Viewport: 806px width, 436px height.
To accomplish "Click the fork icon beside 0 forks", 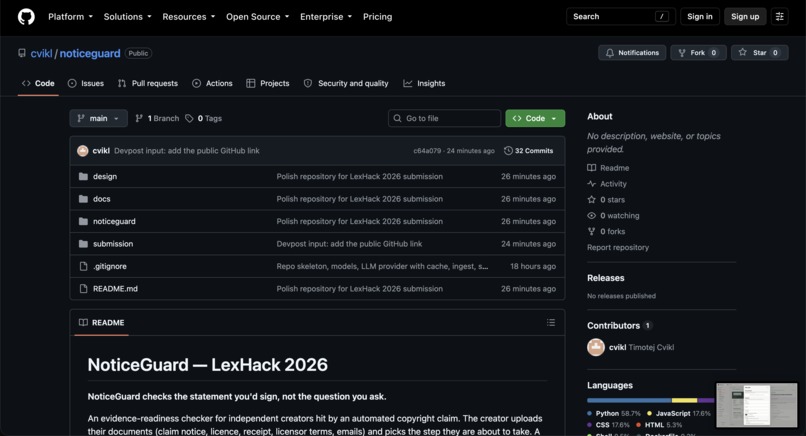I will (x=592, y=231).
